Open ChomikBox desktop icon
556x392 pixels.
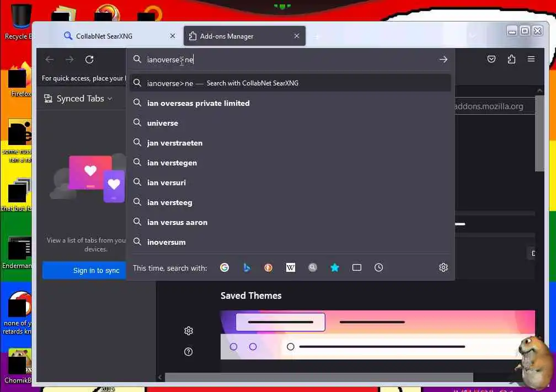point(18,366)
